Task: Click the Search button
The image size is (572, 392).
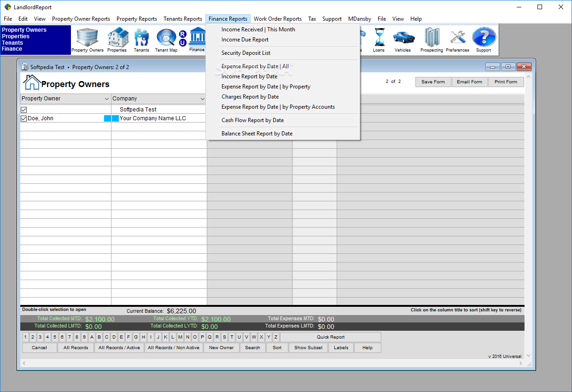Action: 253,348
